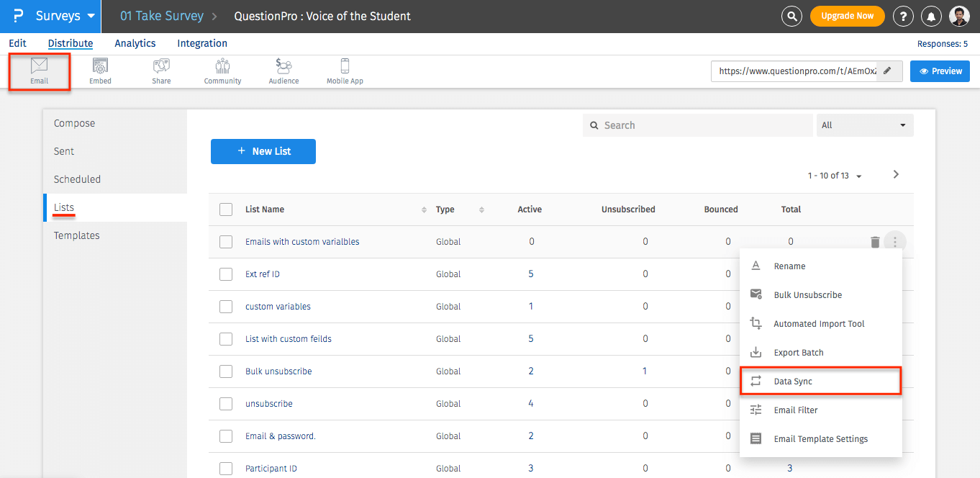The width and height of the screenshot is (980, 478).
Task: Check the box for Ext ref ID list
Action: tap(226, 274)
